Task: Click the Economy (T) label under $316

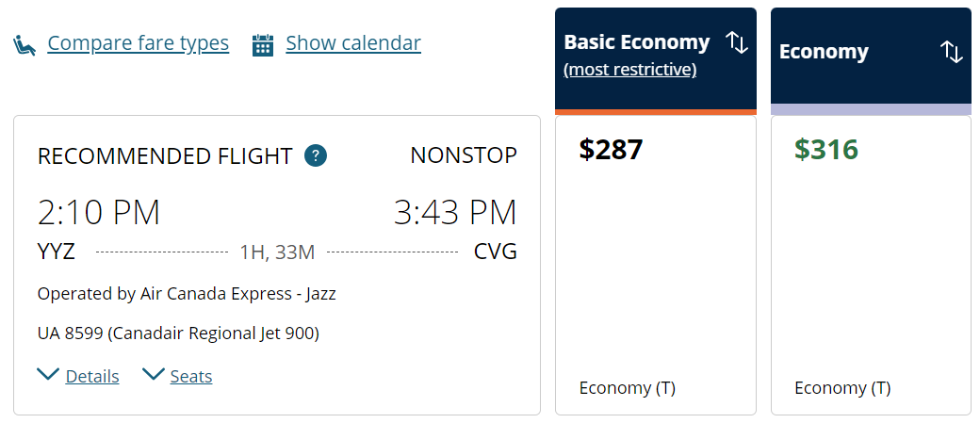Action: coord(842,388)
